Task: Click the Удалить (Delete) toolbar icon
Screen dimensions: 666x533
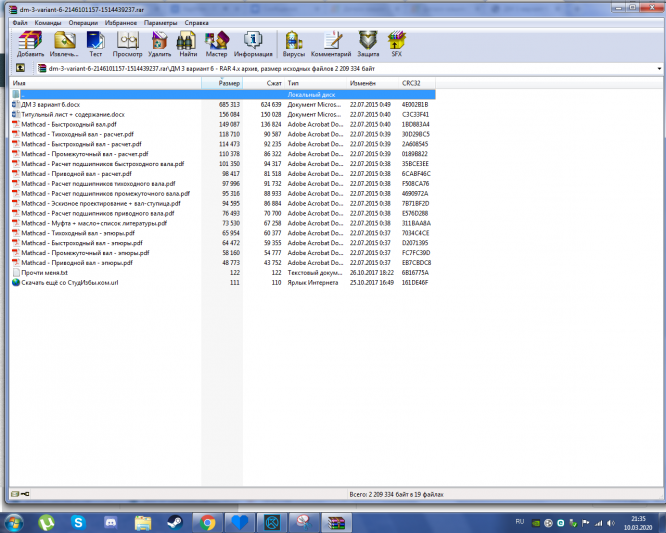Action: click(x=160, y=43)
